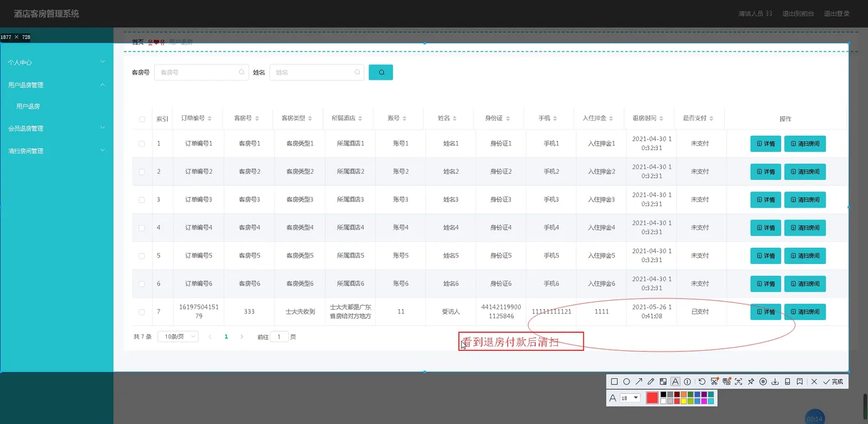This screenshot has width=868, height=424.
Task: Click cell 11111111121 in row 7
Action: (551, 312)
